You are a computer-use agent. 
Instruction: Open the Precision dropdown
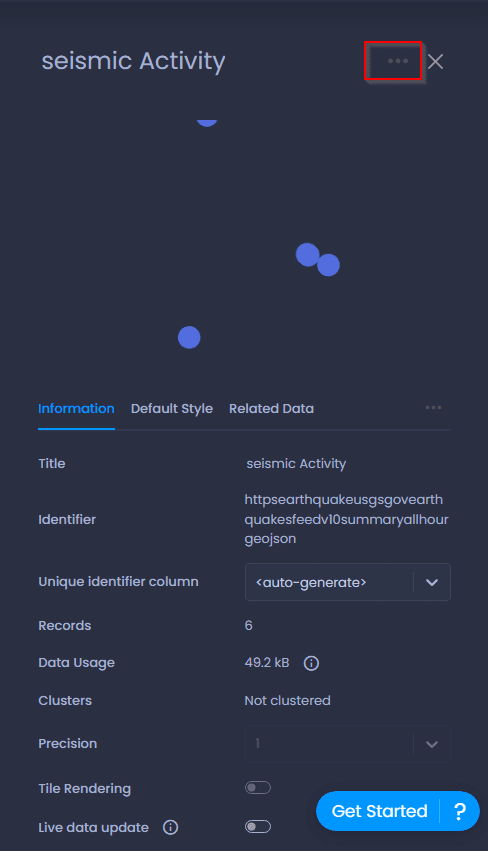pos(348,744)
